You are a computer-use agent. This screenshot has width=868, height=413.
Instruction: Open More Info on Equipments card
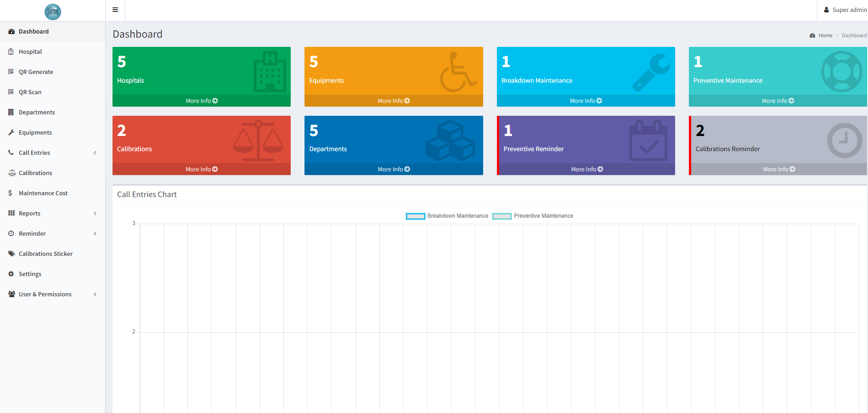pos(394,101)
